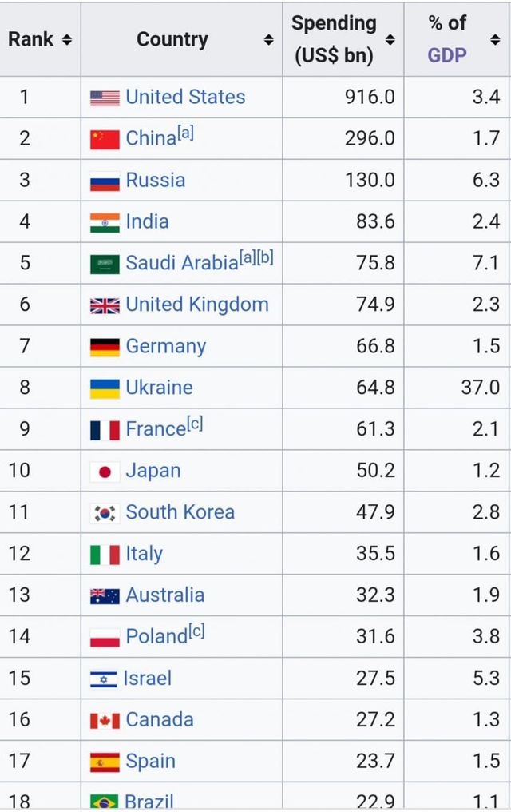Open footnote [b] beside Saudi Arabia

tap(265, 257)
